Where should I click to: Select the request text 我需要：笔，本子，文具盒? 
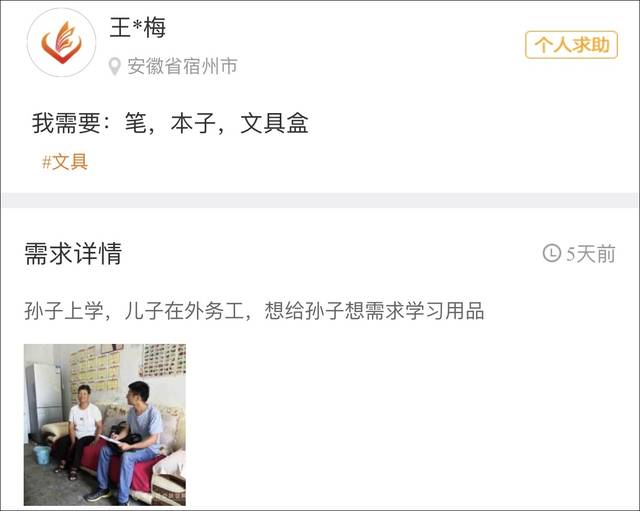(170, 123)
